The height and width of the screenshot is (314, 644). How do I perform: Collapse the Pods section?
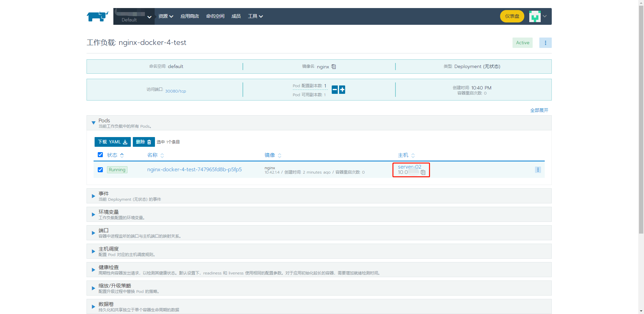click(94, 123)
